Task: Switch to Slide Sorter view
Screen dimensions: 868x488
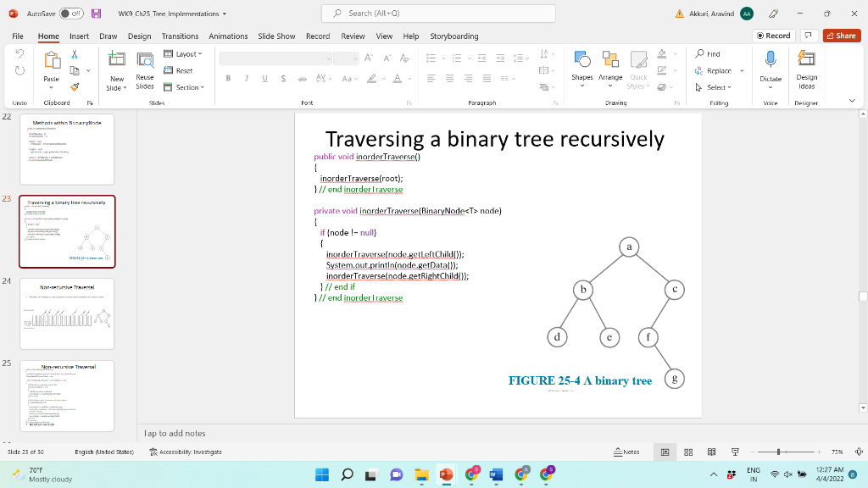Action: click(688, 451)
